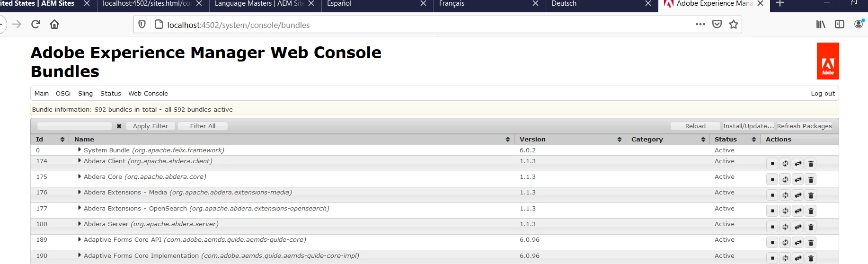Refresh package imports for Abdera Client
The width and height of the screenshot is (868, 264).
785,164
